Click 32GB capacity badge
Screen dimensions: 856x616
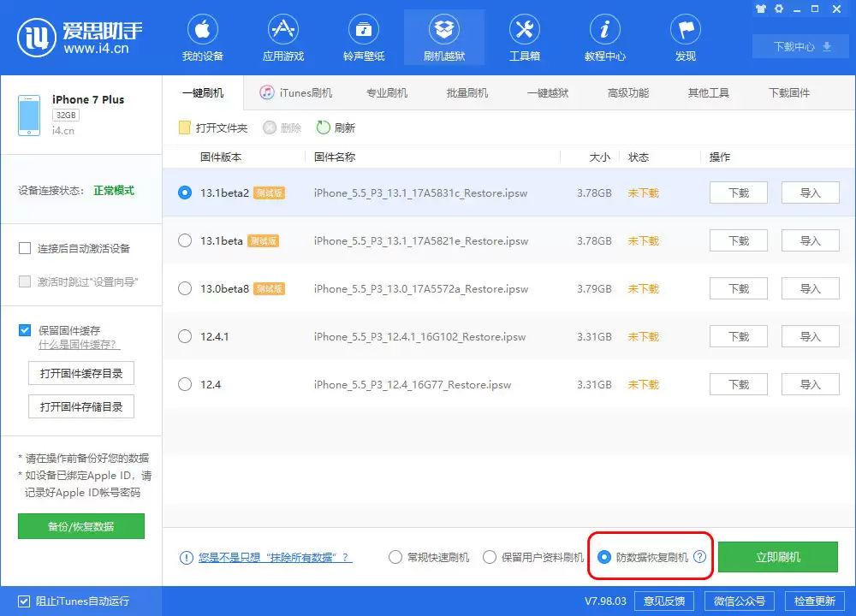[66, 115]
